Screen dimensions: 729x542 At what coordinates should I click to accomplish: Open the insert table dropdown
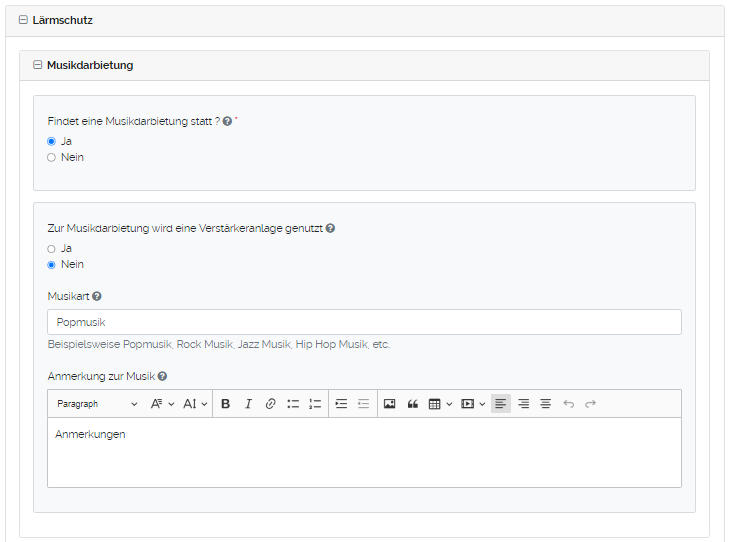440,404
